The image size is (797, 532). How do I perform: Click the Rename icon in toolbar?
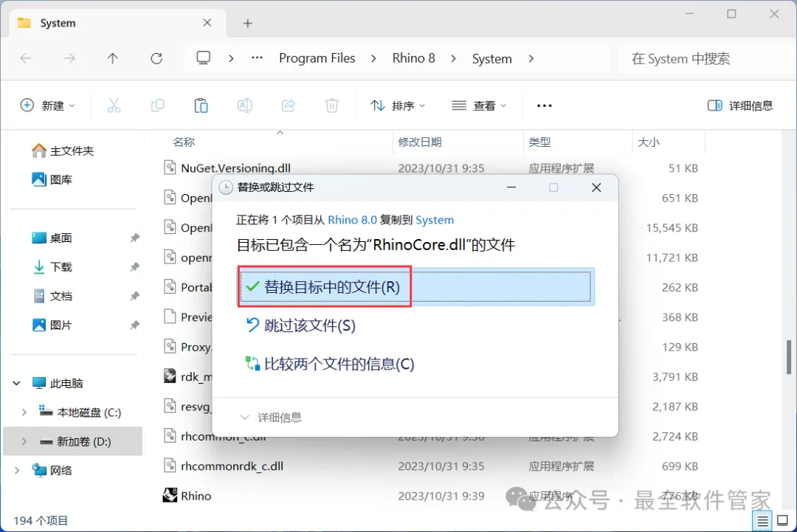click(244, 106)
